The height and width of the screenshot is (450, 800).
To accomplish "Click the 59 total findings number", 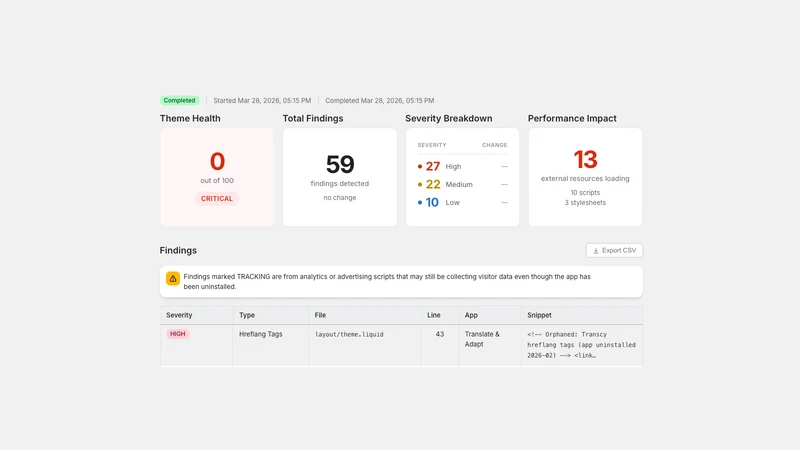I will (340, 164).
